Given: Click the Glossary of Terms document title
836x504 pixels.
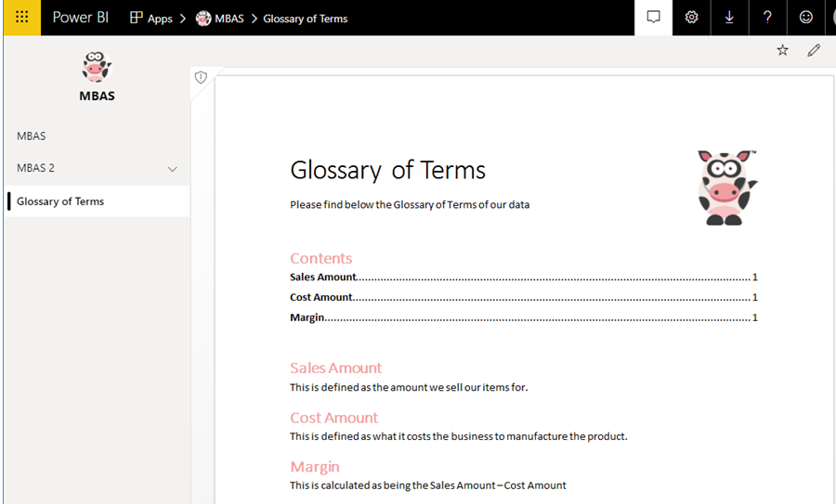Looking at the screenshot, I should click(x=387, y=171).
